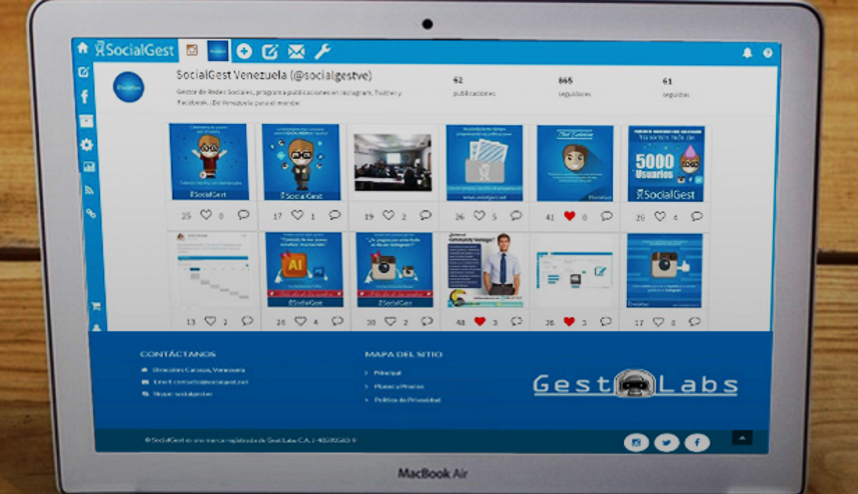Add a new item with plus icon
Screen dimensions: 858x494
pyautogui.click(x=244, y=51)
